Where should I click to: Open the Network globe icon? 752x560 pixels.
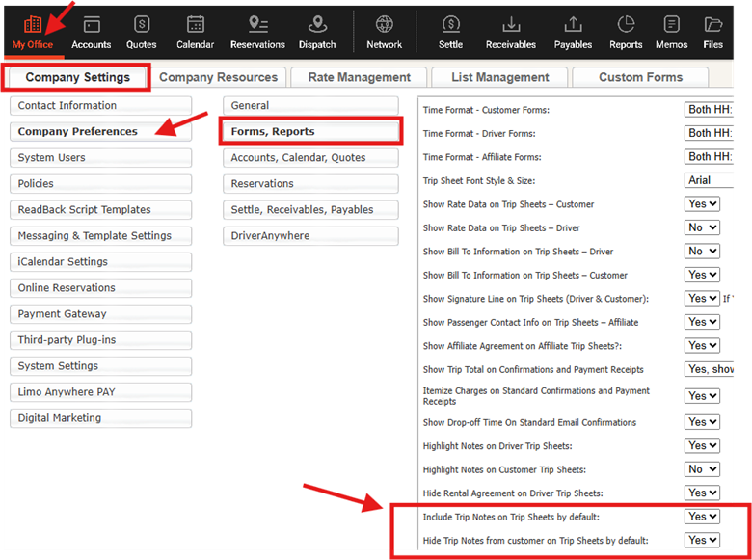(x=385, y=25)
